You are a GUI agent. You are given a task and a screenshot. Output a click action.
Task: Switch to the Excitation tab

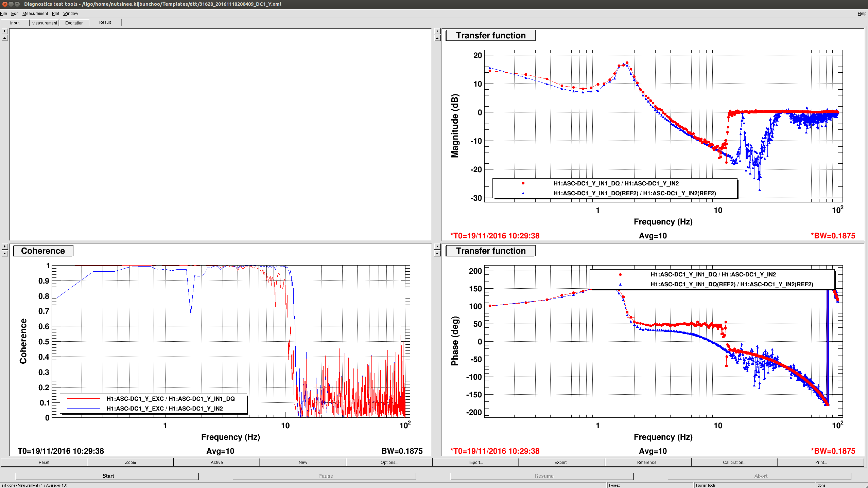74,23
